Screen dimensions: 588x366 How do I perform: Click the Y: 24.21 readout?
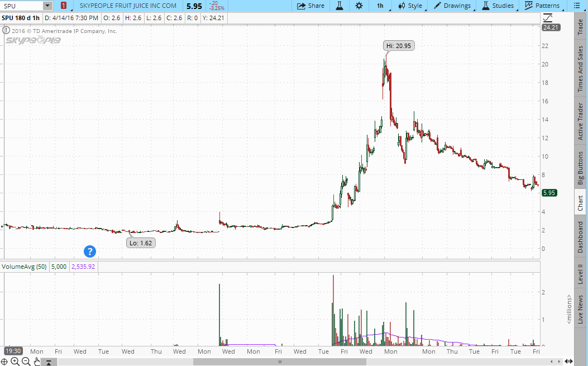tap(213, 18)
